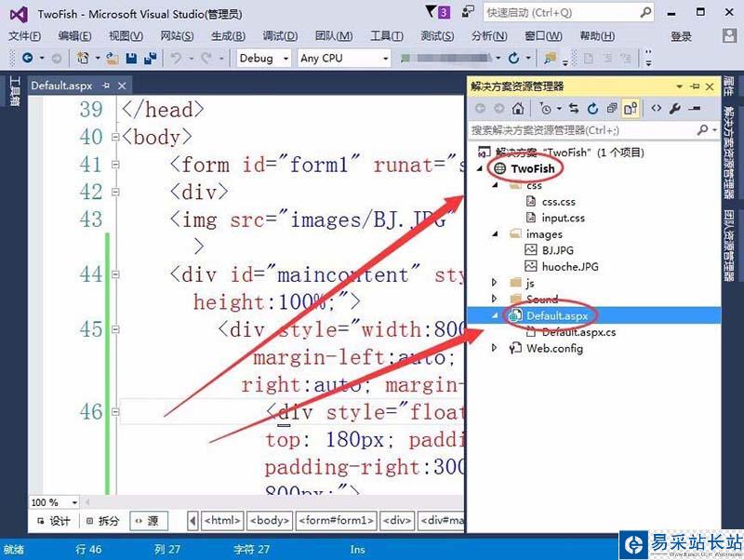Click the Refresh icon in Solution Explorer
The height and width of the screenshot is (560, 744).
point(592,109)
